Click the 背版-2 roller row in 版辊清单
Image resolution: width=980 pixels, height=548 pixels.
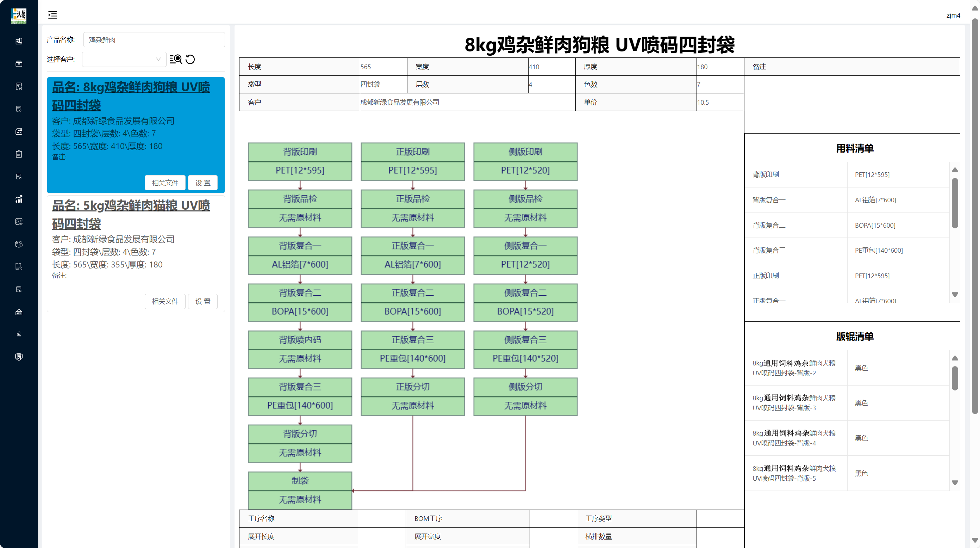coord(847,368)
